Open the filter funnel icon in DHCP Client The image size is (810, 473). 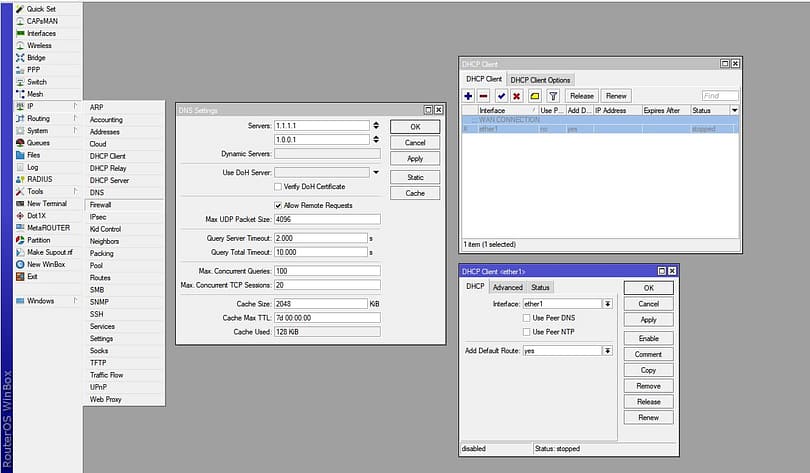click(x=553, y=96)
